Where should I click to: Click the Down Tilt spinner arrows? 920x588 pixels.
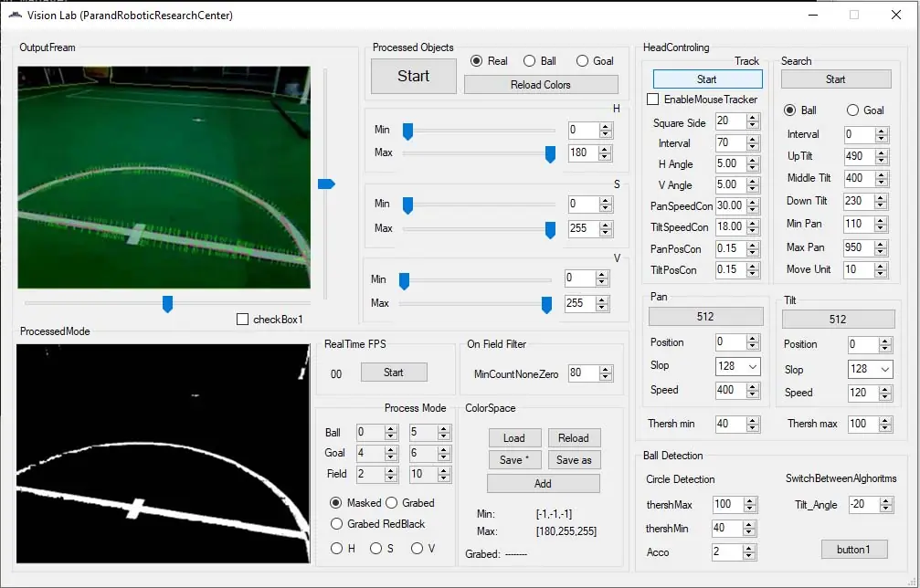[881, 201]
